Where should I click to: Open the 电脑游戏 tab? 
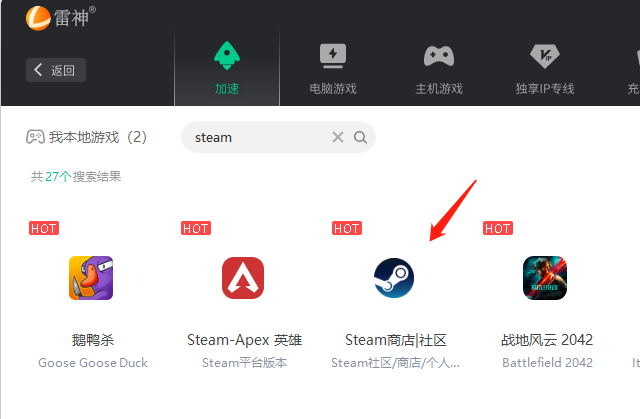(x=333, y=69)
